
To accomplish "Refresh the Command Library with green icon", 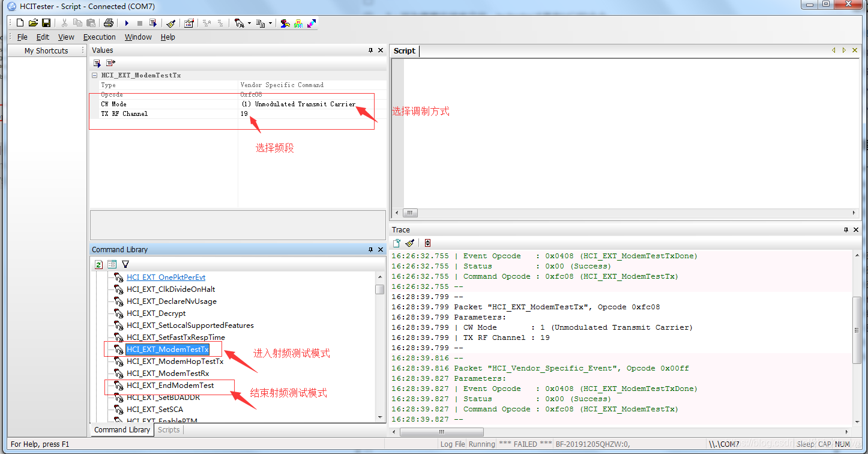I will (x=99, y=264).
